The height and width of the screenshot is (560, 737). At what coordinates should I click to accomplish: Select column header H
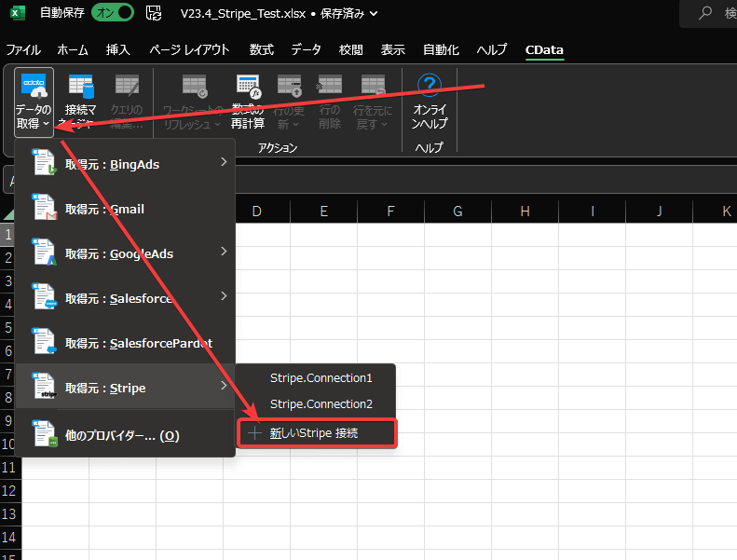(525, 212)
